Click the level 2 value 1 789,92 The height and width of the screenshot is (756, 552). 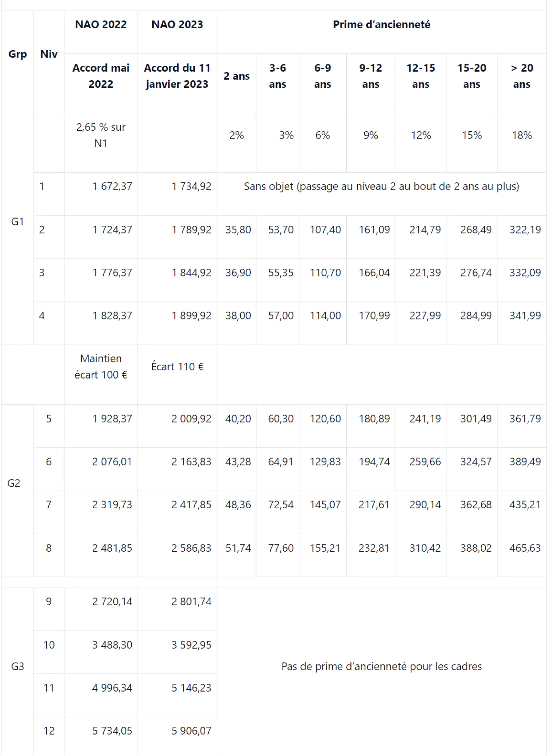coord(191,230)
